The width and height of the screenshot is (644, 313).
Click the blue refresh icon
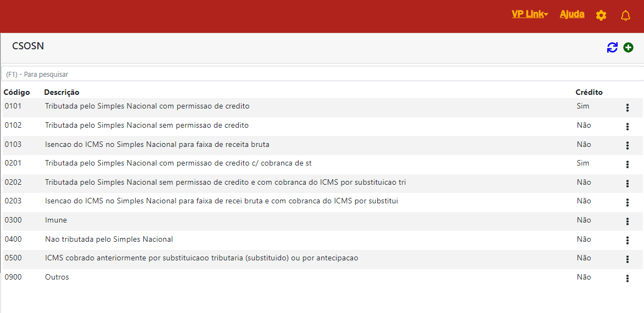(x=612, y=48)
